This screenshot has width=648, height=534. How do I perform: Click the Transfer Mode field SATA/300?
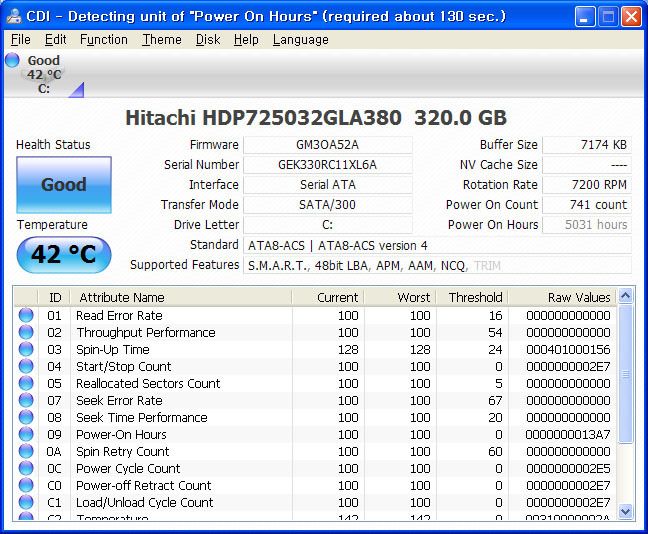(328, 205)
